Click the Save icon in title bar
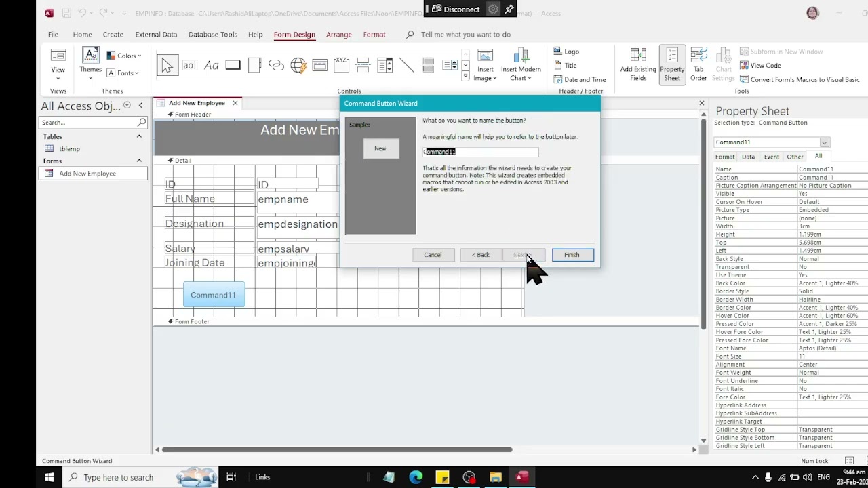 (x=66, y=13)
